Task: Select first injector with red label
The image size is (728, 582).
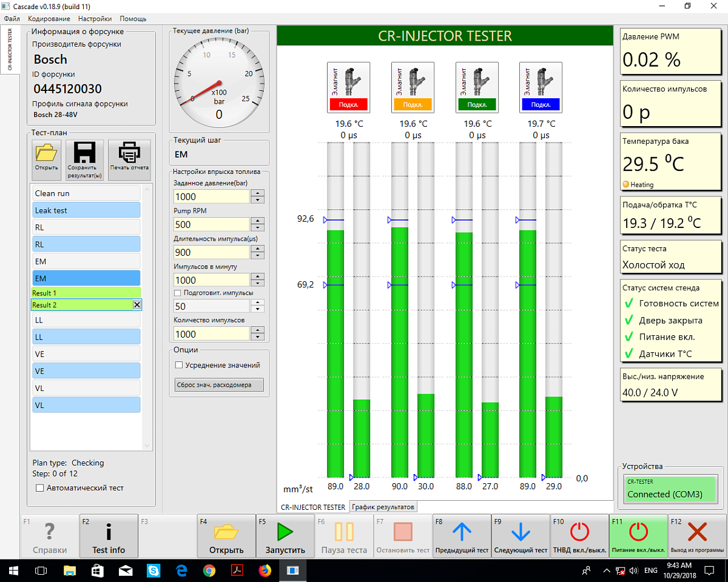Action: point(348,87)
